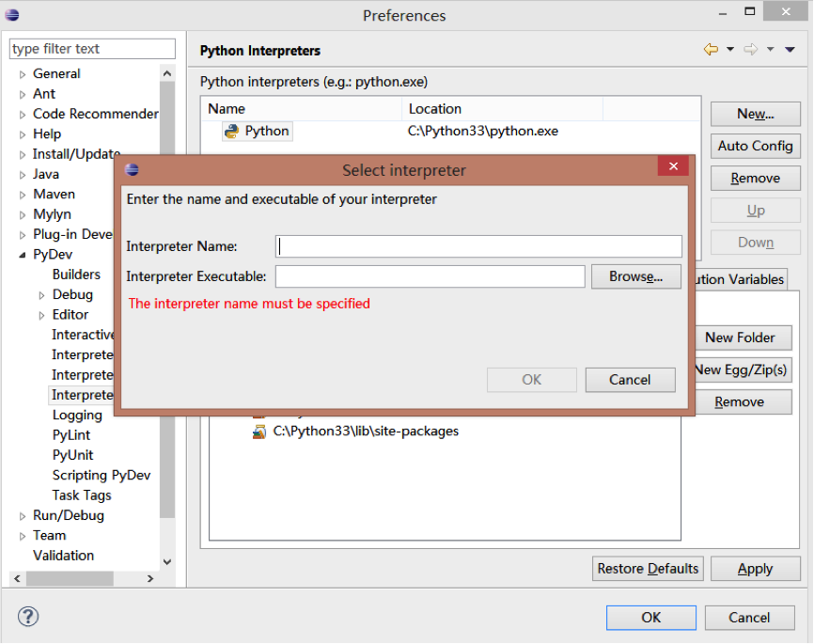
Task: Click the Auto Config button
Action: pos(756,146)
